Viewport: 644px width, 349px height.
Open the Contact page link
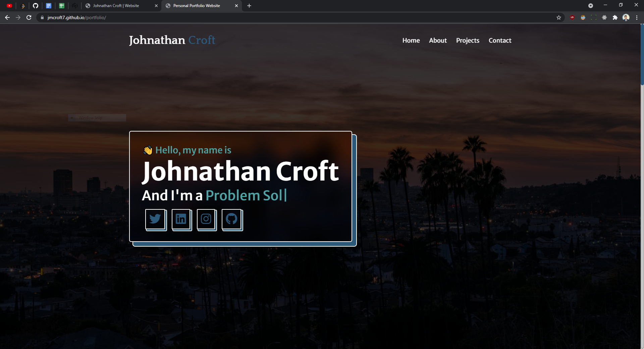coord(500,40)
